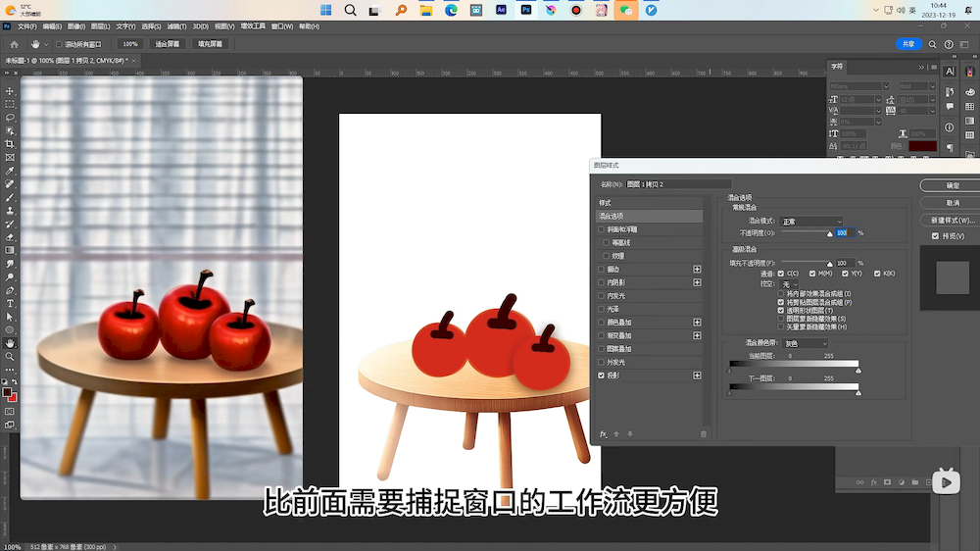This screenshot has height=551, width=980.
Task: Open the 挖空 knockout dropdown
Action: [789, 283]
